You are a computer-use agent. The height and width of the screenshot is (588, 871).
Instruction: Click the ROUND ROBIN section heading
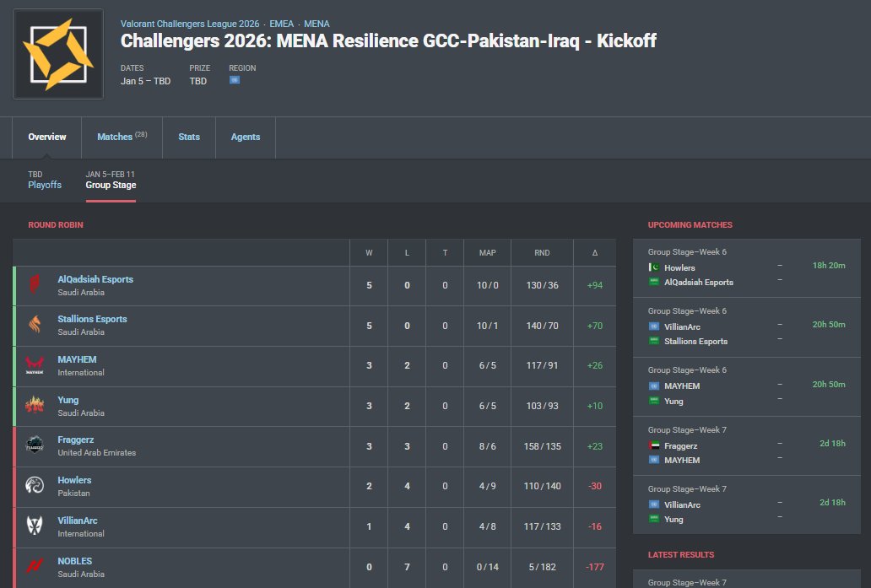(56, 225)
